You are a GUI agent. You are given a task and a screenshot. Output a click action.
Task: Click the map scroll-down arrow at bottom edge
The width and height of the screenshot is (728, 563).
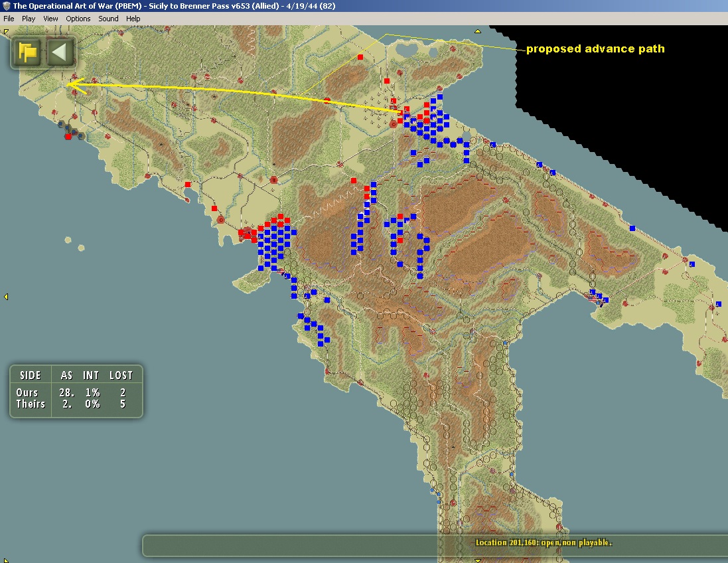click(x=477, y=561)
